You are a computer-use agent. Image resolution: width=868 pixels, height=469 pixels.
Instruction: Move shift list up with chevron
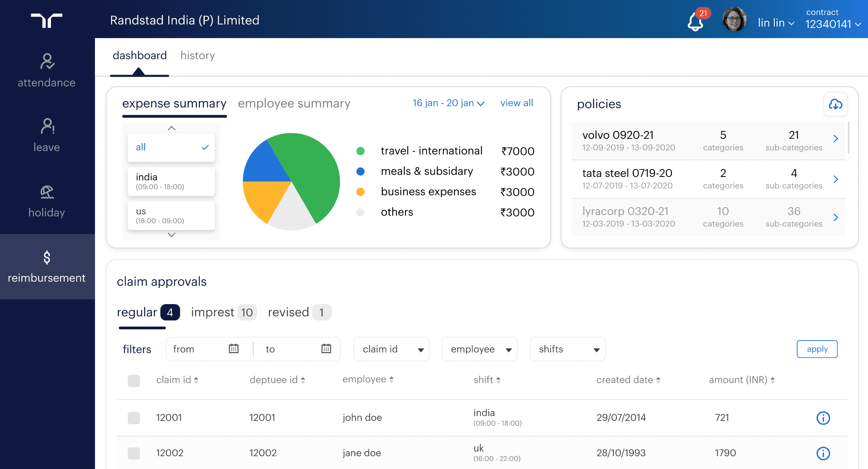tap(172, 128)
